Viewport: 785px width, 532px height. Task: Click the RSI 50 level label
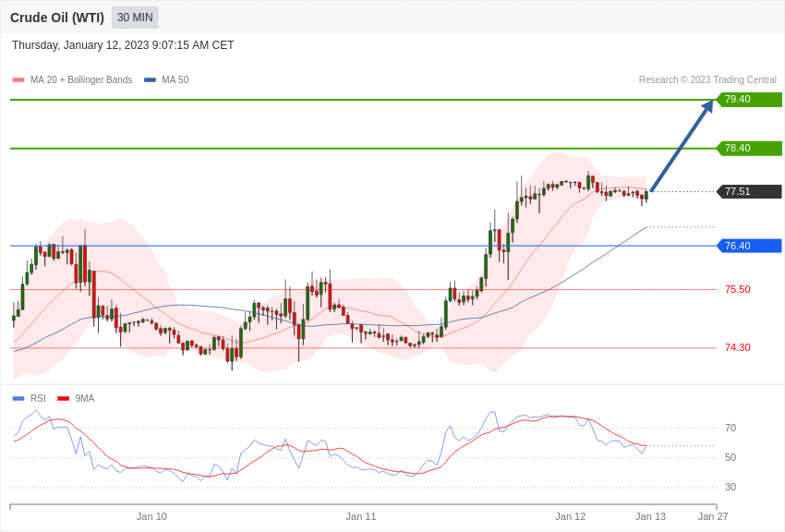731,457
